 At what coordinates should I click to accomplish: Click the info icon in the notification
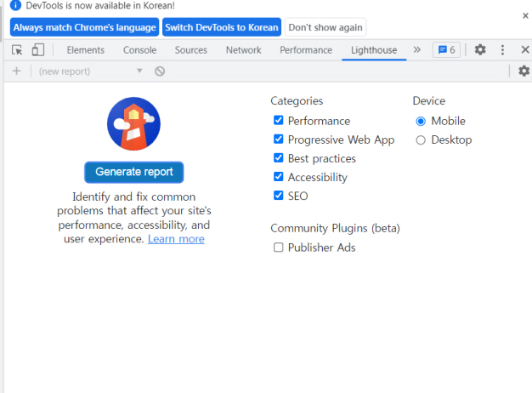15,5
